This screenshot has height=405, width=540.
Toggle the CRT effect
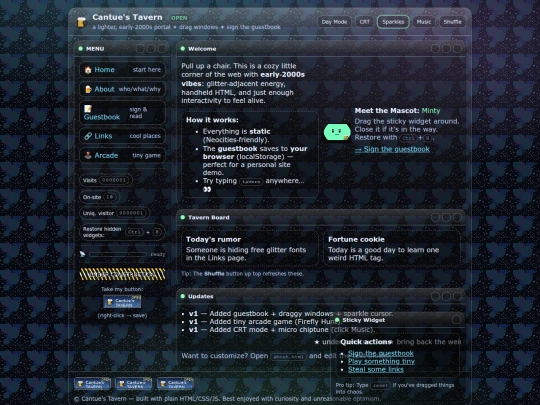point(364,22)
